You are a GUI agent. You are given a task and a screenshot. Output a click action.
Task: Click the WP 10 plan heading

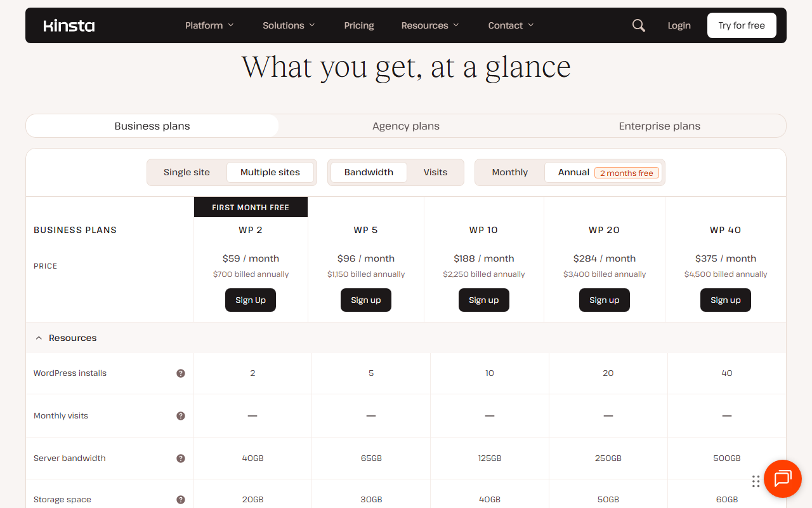[484, 230]
